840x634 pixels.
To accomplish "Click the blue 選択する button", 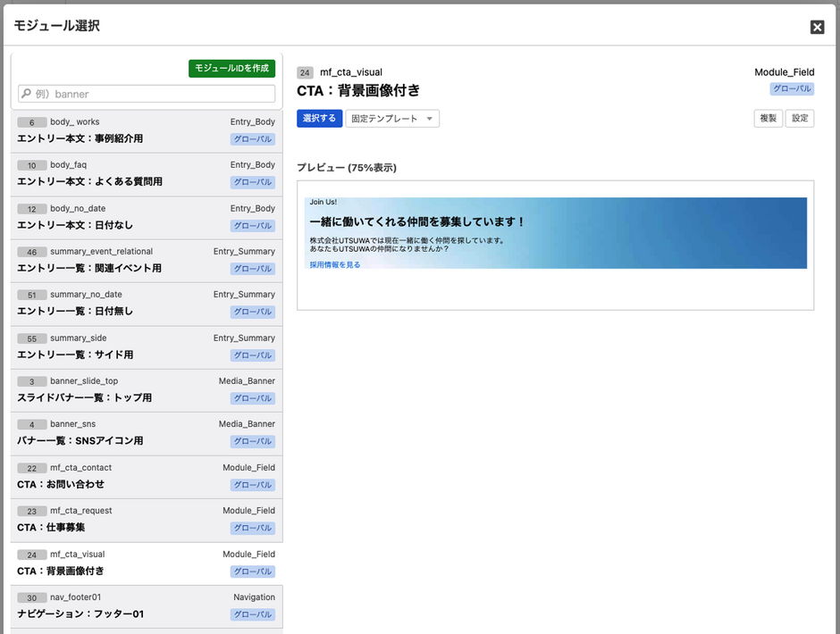I will (319, 118).
